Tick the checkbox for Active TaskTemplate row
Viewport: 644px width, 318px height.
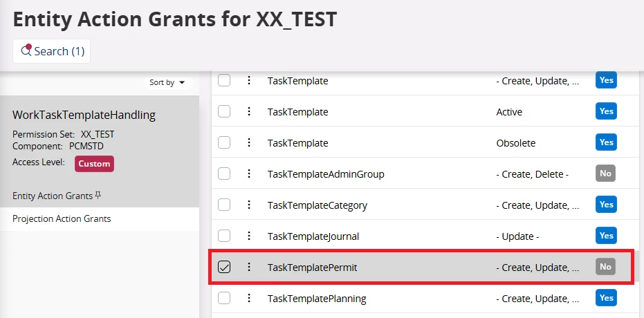pos(224,111)
